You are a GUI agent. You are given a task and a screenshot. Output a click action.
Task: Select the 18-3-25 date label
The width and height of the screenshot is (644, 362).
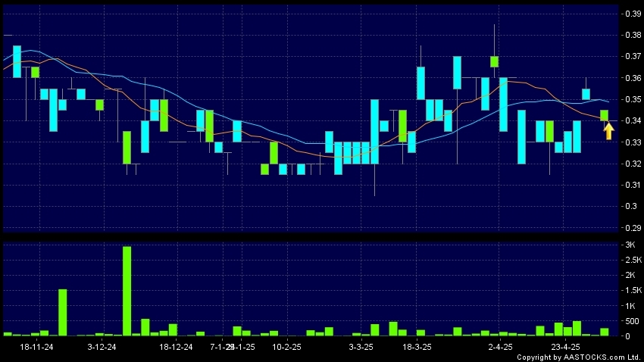(x=417, y=347)
